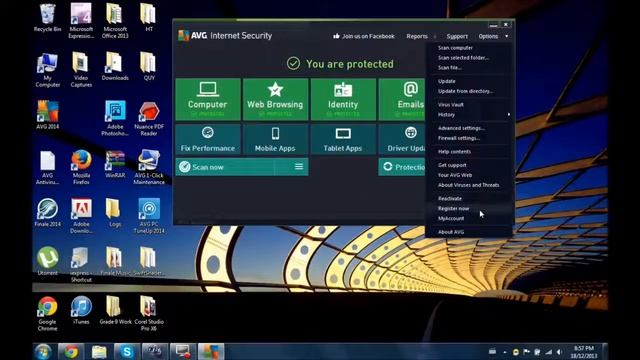Screen dimensions: 640x360
Task: Open the Identity protection tile
Action: coord(343,99)
